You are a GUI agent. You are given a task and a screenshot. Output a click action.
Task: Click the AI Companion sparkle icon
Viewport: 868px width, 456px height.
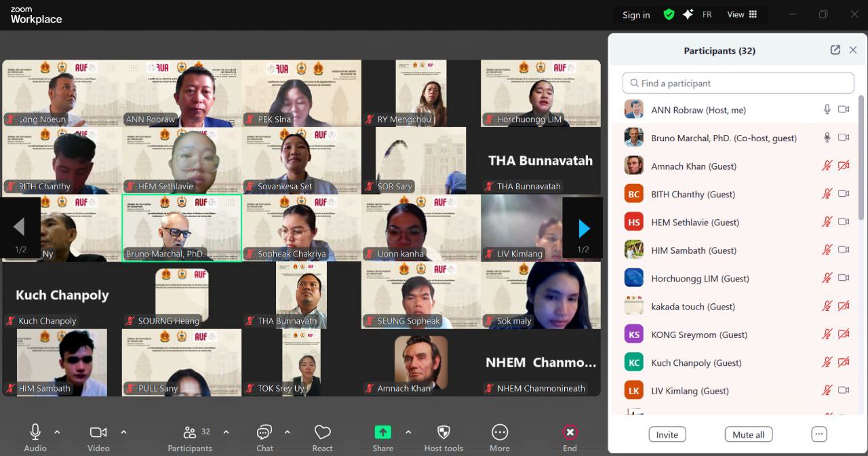coord(688,14)
